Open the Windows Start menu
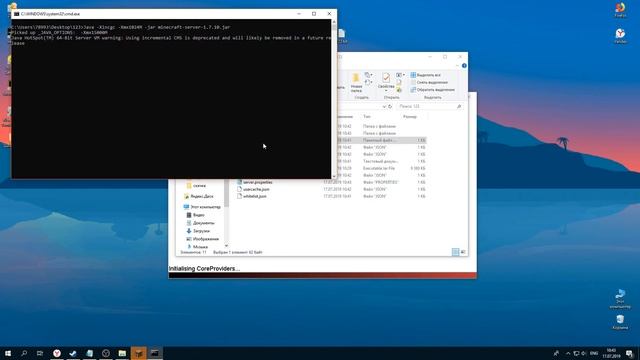 [8, 353]
